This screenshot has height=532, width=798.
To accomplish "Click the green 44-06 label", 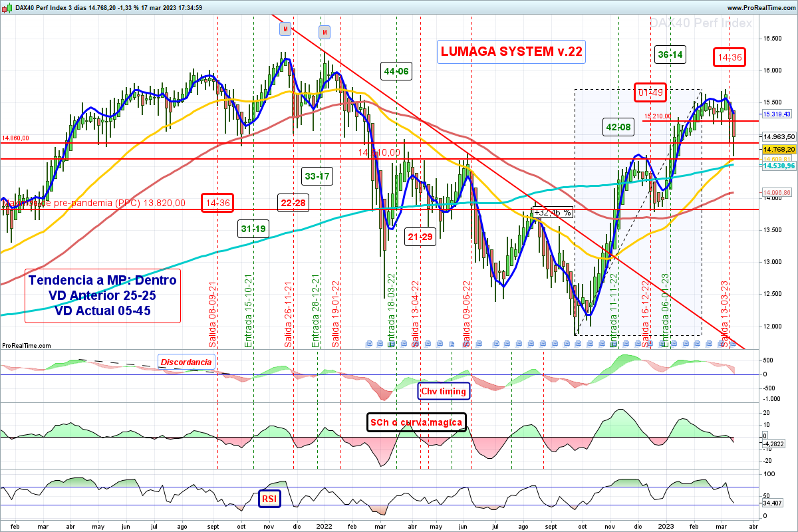I will pyautogui.click(x=396, y=71).
